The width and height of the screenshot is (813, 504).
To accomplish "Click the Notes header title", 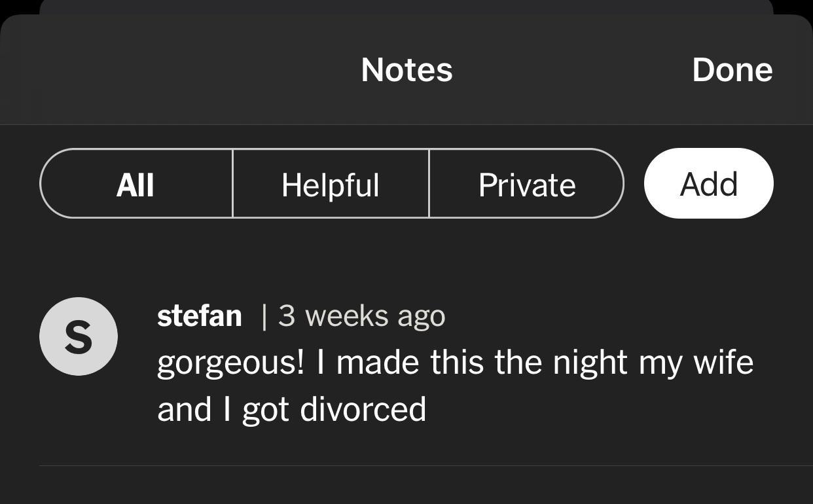I will click(x=406, y=69).
